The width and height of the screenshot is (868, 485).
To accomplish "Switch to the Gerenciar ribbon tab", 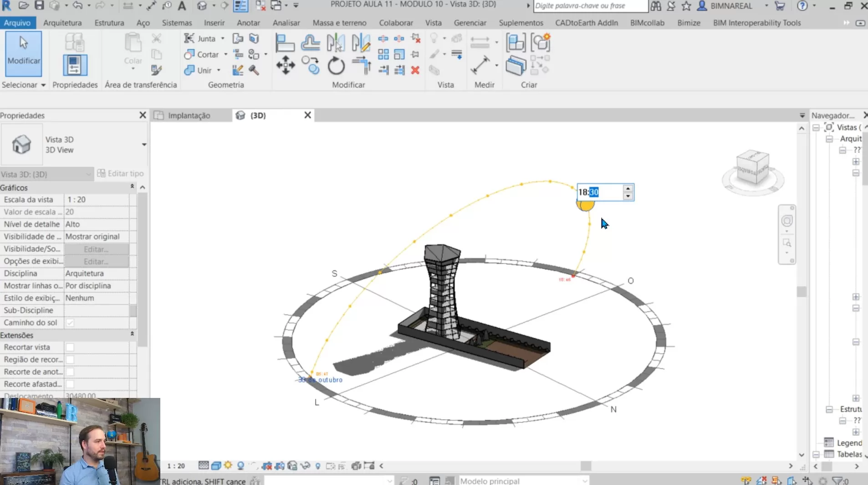I will coord(470,22).
